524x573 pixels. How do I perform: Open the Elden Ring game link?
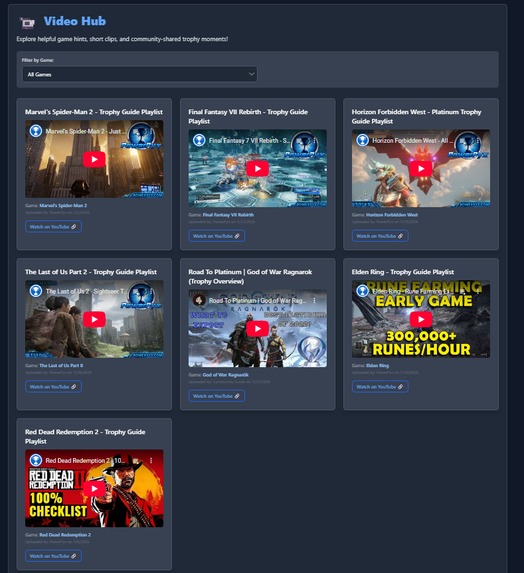coord(377,365)
